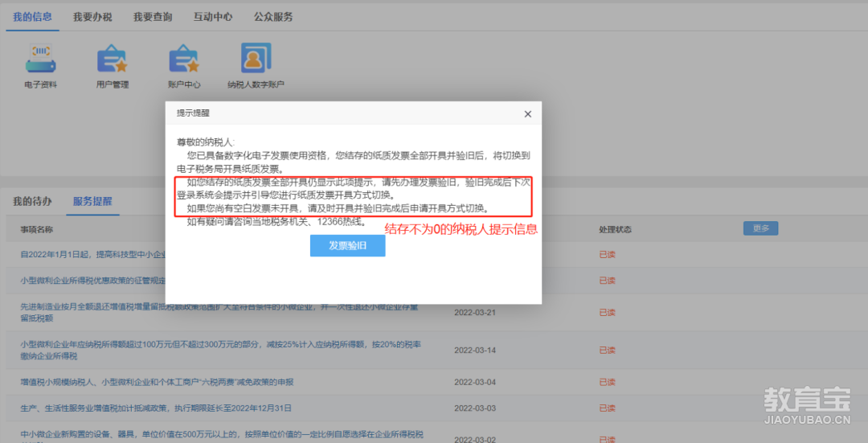Close the 提示提醒 dialog
This screenshot has width=868, height=443.
coord(527,114)
